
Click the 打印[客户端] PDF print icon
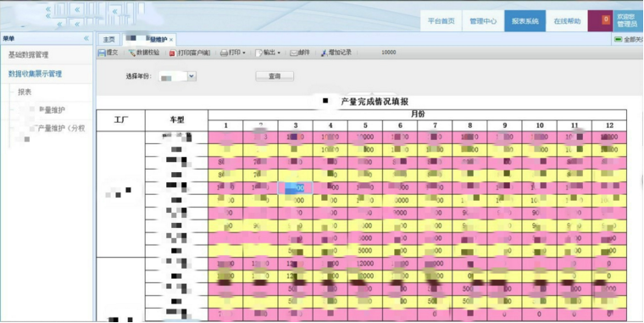click(x=173, y=53)
